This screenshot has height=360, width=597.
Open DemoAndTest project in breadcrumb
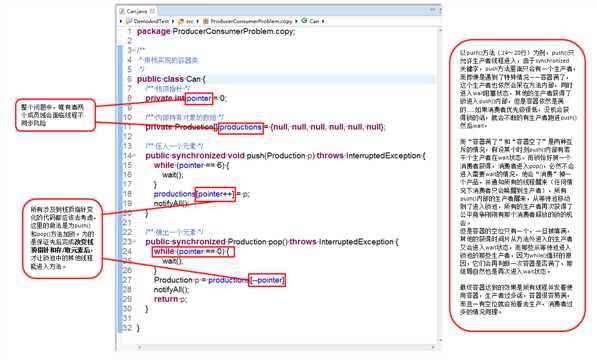(151, 21)
